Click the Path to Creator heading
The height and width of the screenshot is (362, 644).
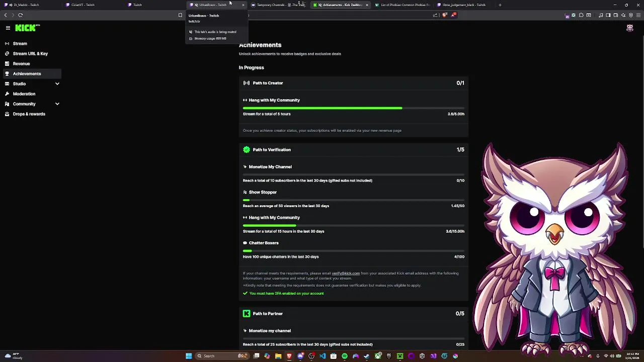[x=268, y=83]
